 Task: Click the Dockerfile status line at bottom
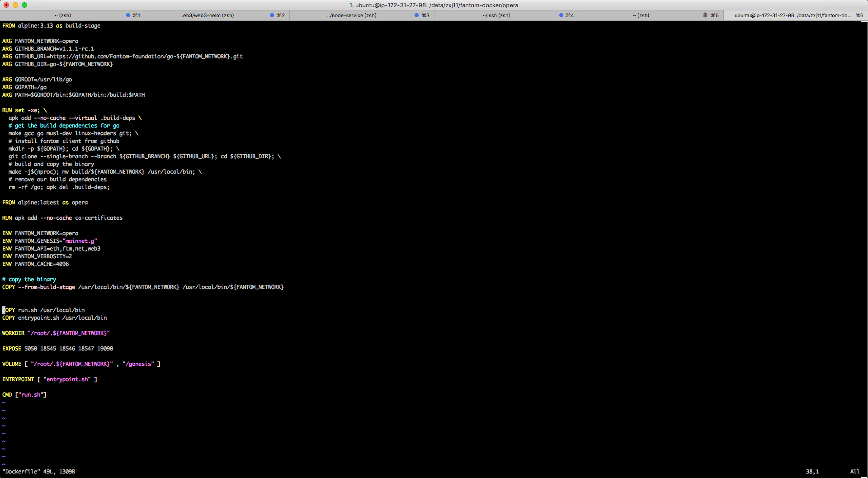coord(38,471)
